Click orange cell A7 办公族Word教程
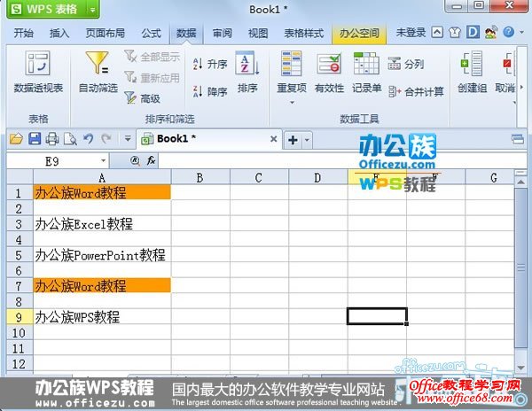 tap(102, 285)
